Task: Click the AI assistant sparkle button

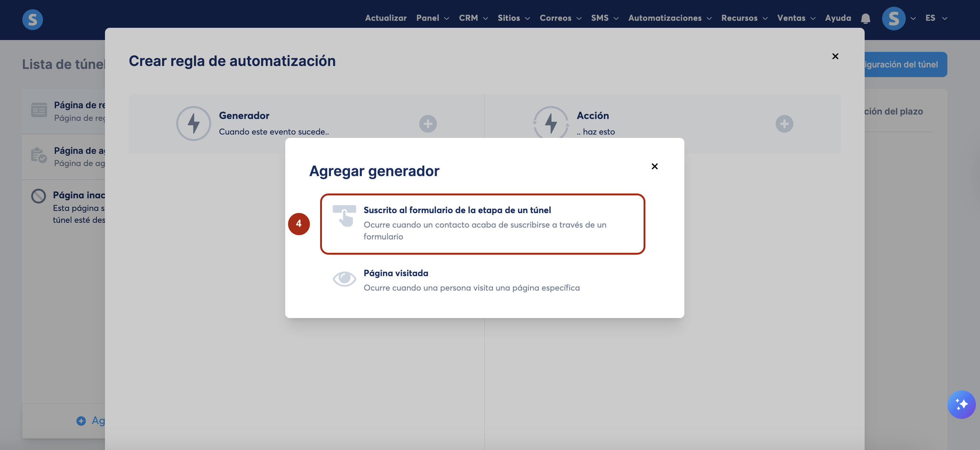Action: [961, 404]
